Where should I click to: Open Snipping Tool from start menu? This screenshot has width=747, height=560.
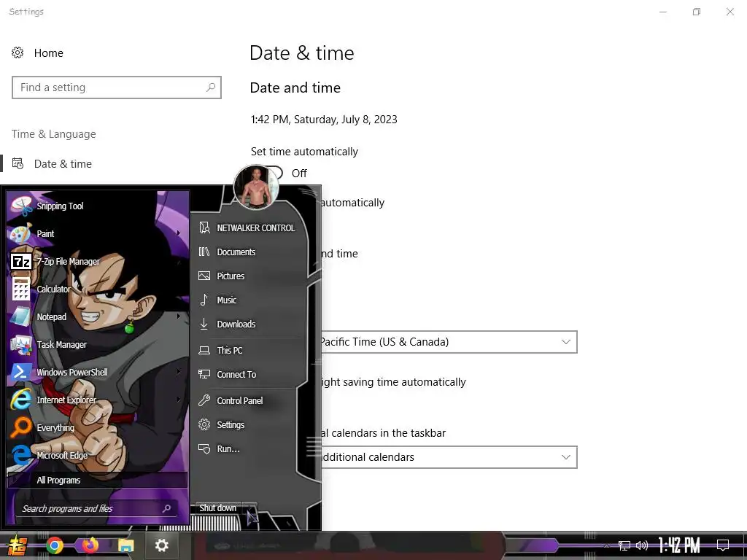(x=98, y=206)
